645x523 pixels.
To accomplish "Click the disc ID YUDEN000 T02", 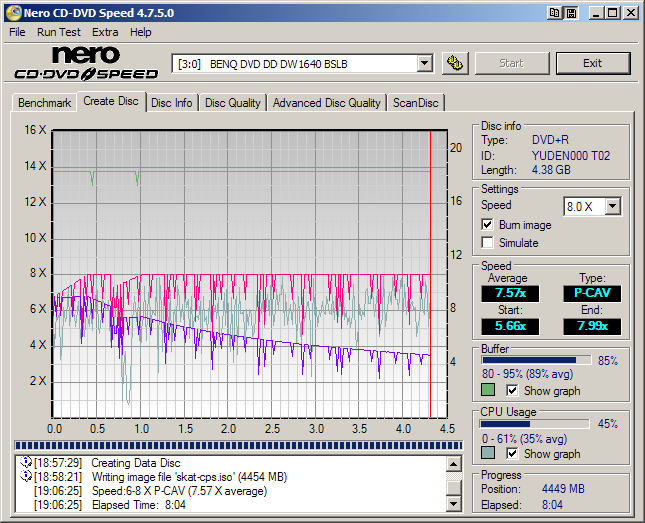I will coord(571,156).
